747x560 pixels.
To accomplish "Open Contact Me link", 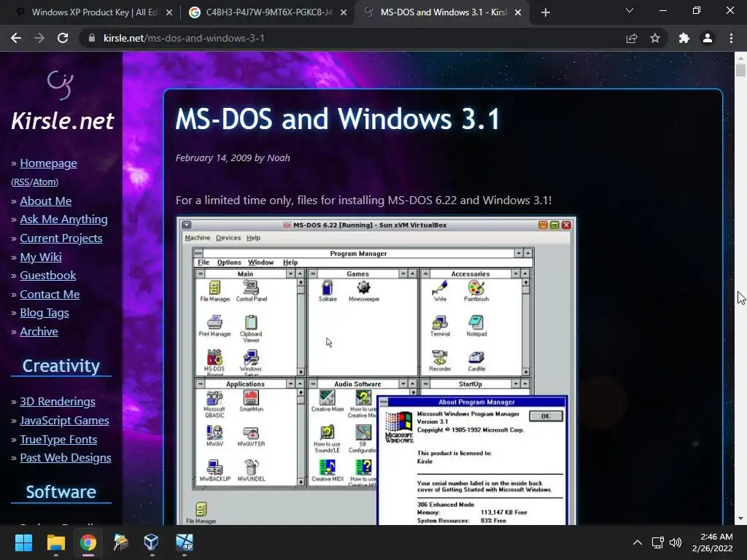I will (x=50, y=295).
